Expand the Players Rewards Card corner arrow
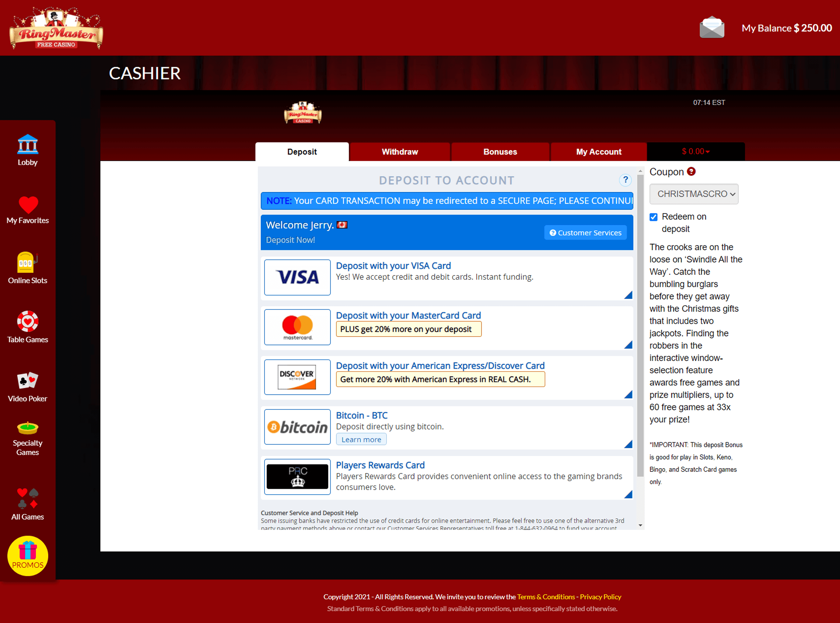 [x=628, y=494]
